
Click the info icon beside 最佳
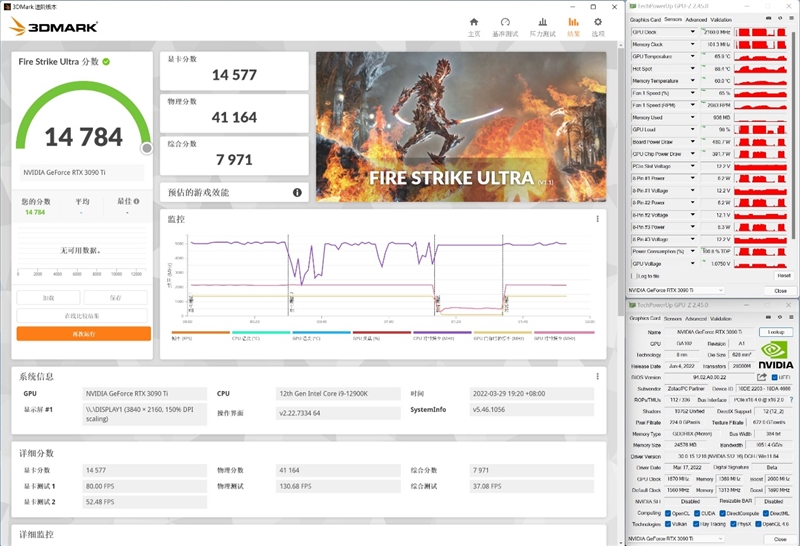[x=136, y=201]
